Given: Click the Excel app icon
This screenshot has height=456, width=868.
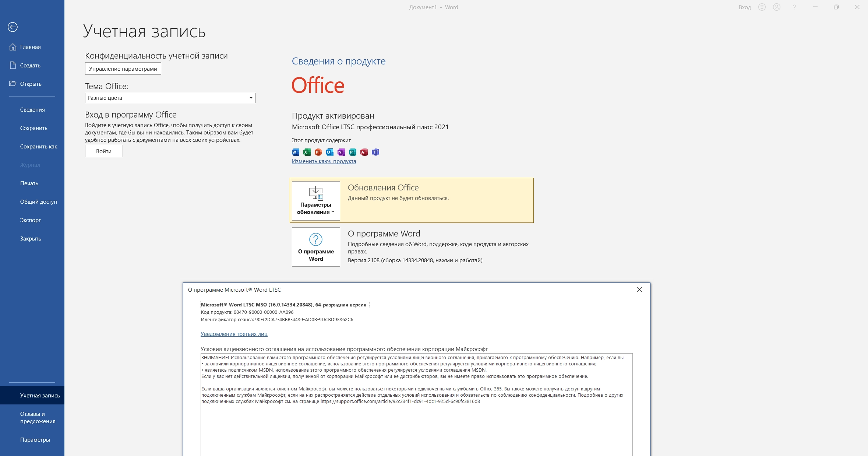Looking at the screenshot, I should point(307,152).
